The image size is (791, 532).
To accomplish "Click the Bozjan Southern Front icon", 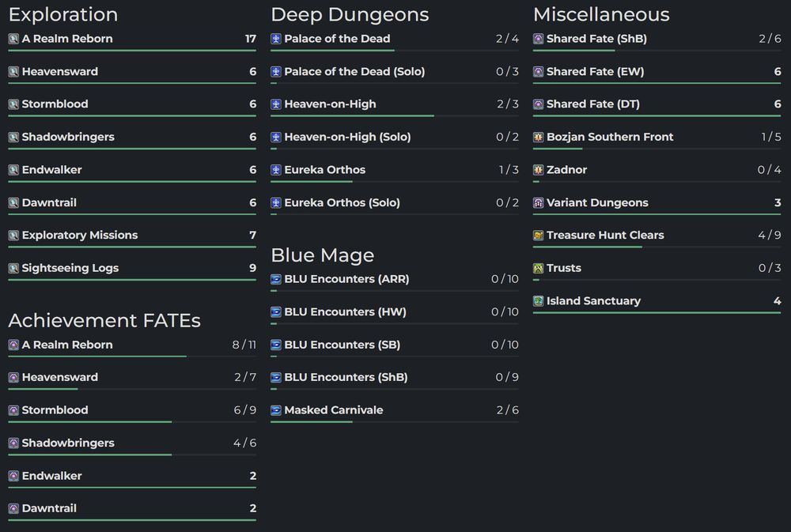I will [x=538, y=138].
